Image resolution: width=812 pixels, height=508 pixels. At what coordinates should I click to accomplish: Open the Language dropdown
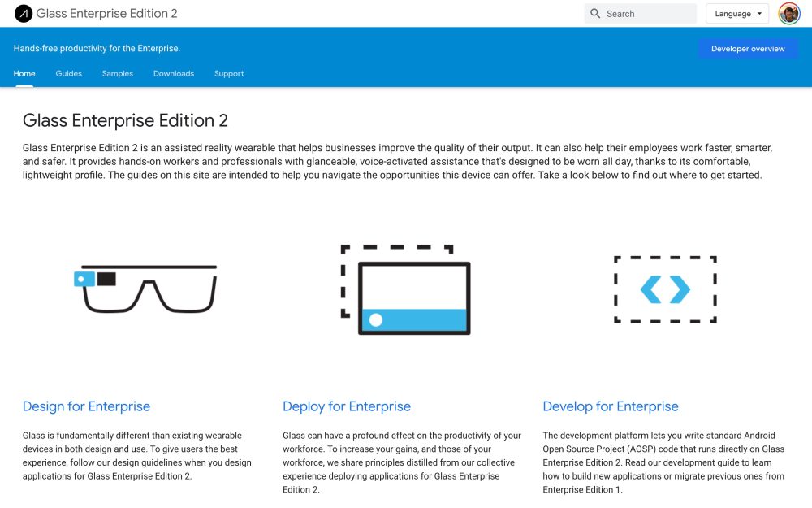[737, 14]
